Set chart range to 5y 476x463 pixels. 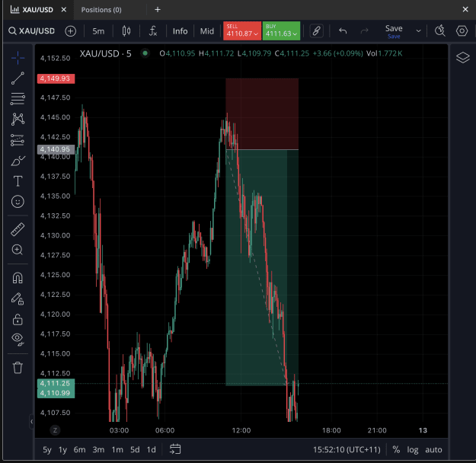[46, 449]
